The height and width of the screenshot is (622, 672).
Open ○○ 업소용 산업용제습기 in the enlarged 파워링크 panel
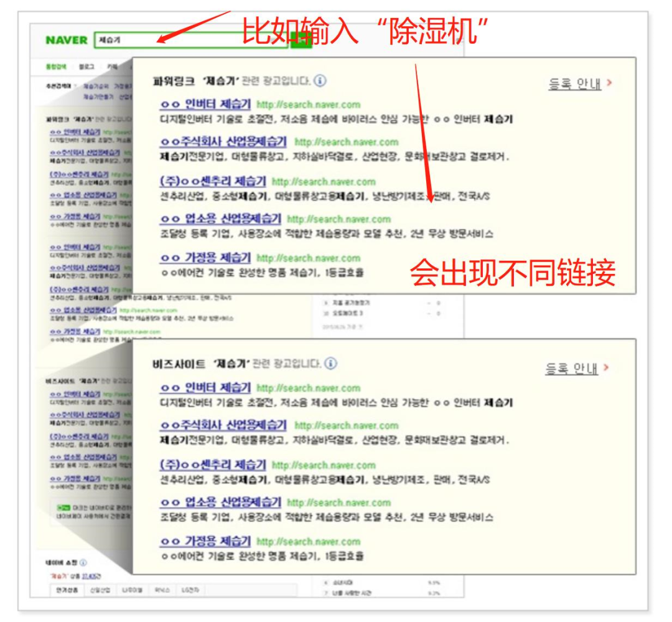tap(221, 219)
